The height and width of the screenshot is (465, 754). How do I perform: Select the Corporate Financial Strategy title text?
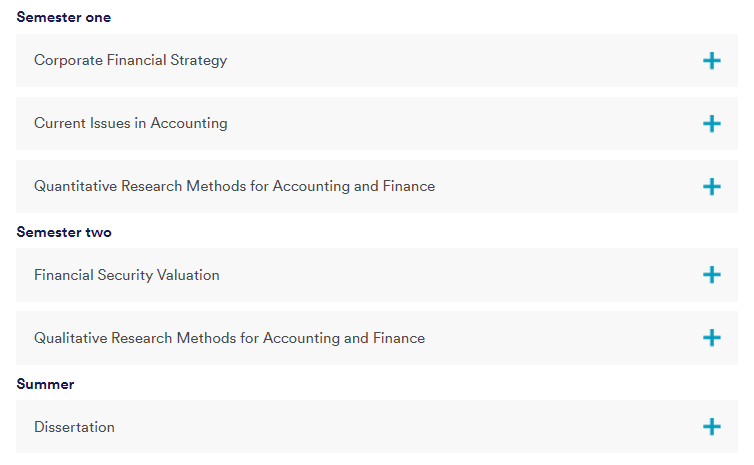(130, 61)
